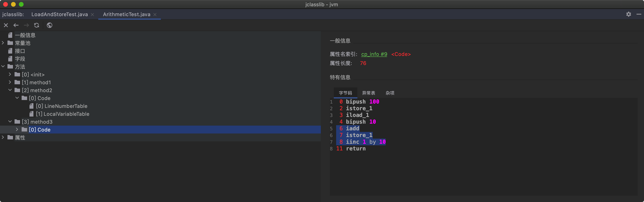Select the 一般信息 tree item
Image resolution: width=644 pixels, height=202 pixels.
click(25, 35)
